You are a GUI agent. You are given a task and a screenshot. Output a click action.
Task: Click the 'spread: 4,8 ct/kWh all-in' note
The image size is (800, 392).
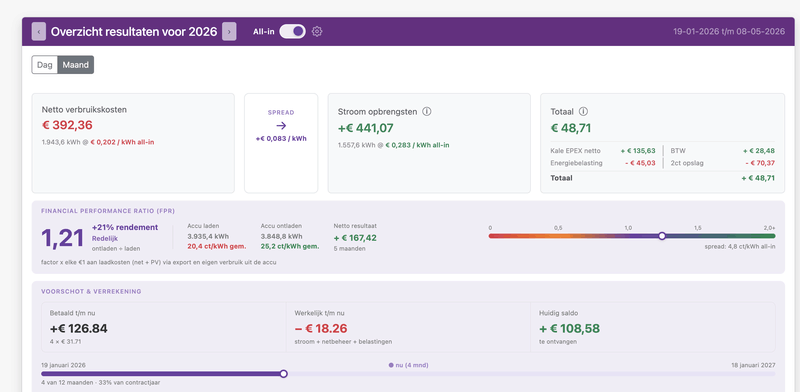click(740, 247)
